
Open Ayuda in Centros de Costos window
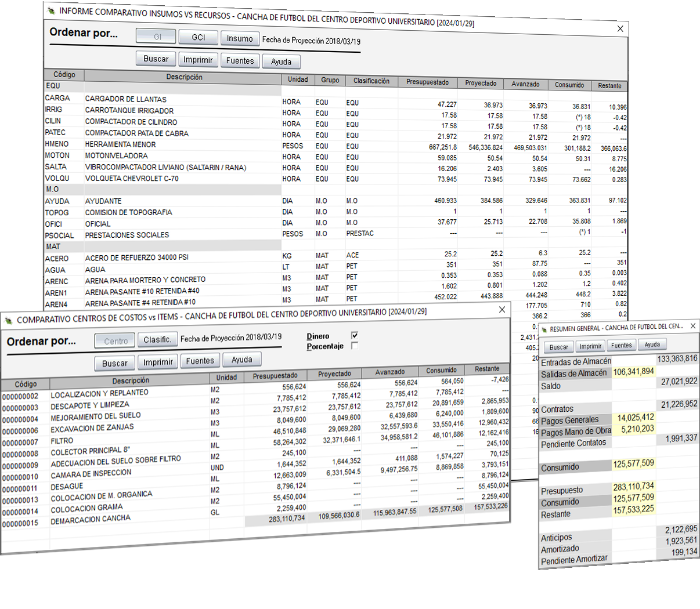point(242,360)
